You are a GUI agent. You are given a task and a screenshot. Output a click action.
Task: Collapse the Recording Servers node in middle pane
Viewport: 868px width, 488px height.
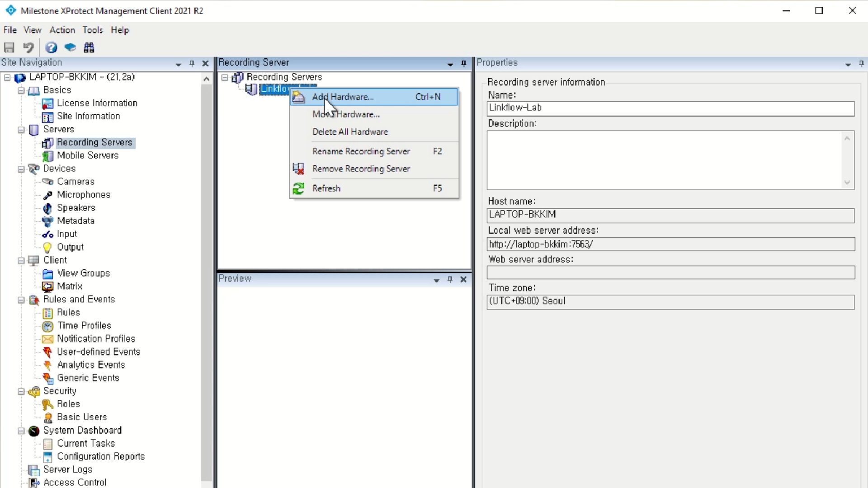[225, 78]
